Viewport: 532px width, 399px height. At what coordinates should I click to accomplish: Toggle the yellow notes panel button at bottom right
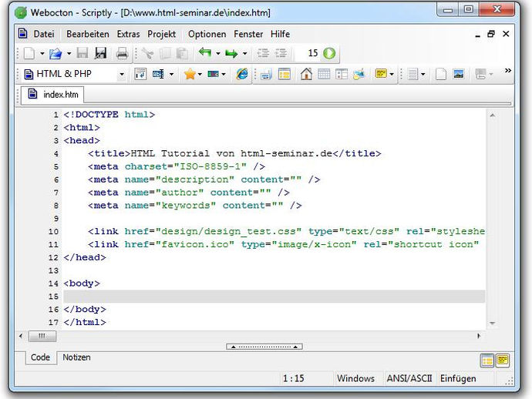click(x=503, y=360)
